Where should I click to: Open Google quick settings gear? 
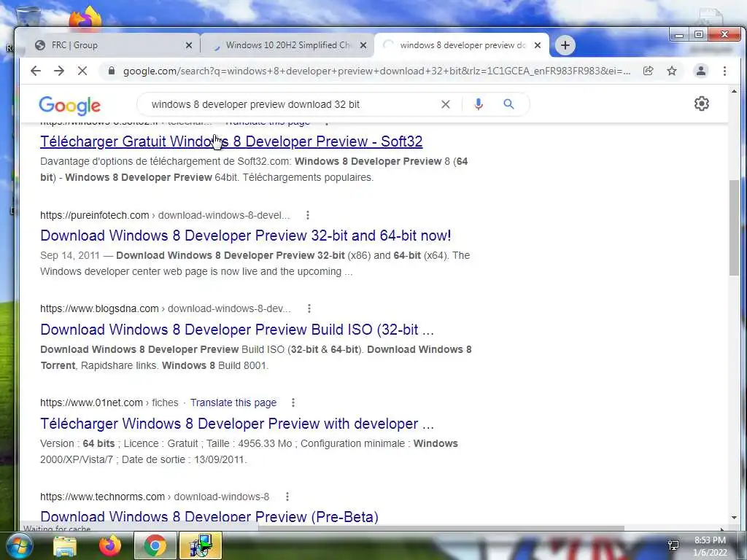coord(701,104)
